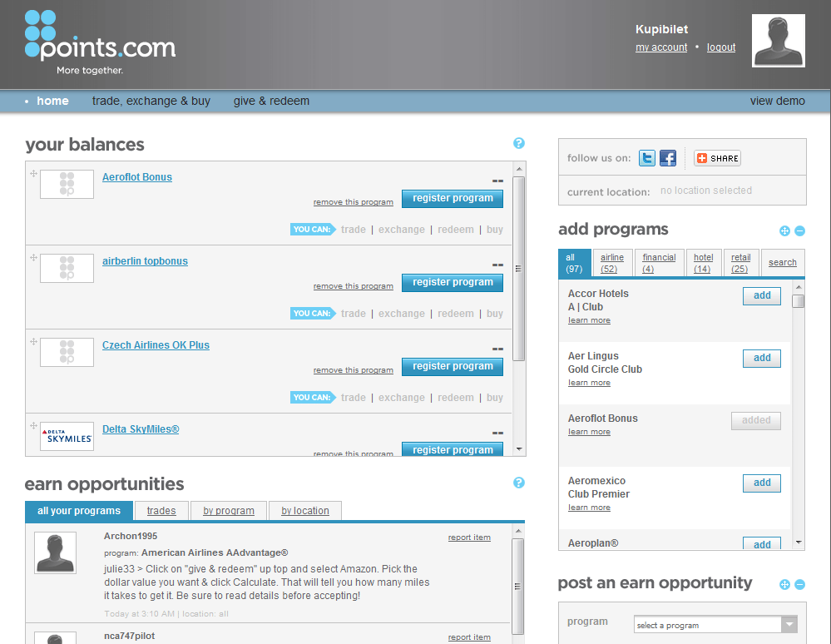Click the Twitter follow icon

[647, 158]
